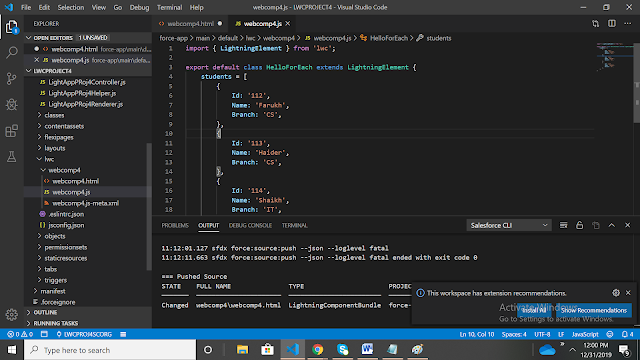
Task: Click Show Recommendations button
Action: click(594, 310)
